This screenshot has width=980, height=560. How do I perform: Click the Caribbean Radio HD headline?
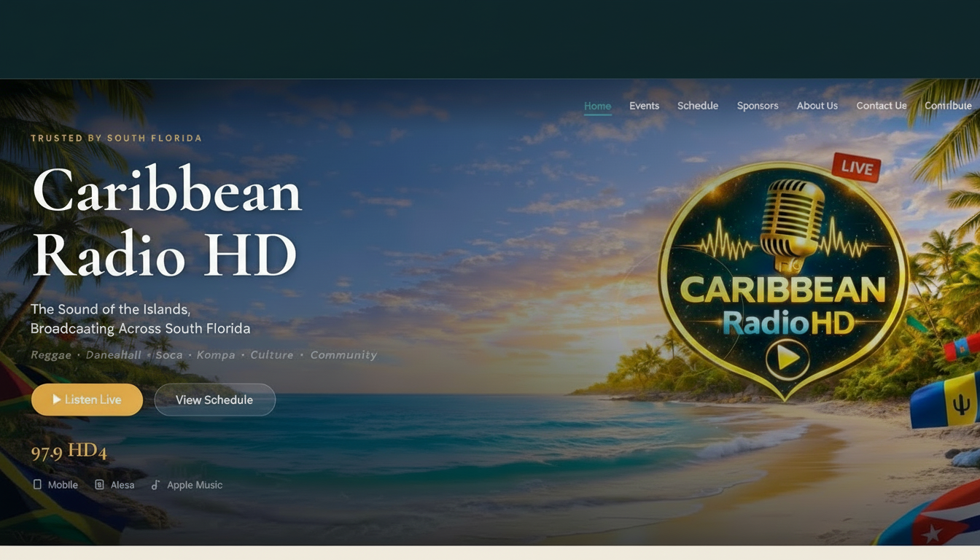pos(166,222)
